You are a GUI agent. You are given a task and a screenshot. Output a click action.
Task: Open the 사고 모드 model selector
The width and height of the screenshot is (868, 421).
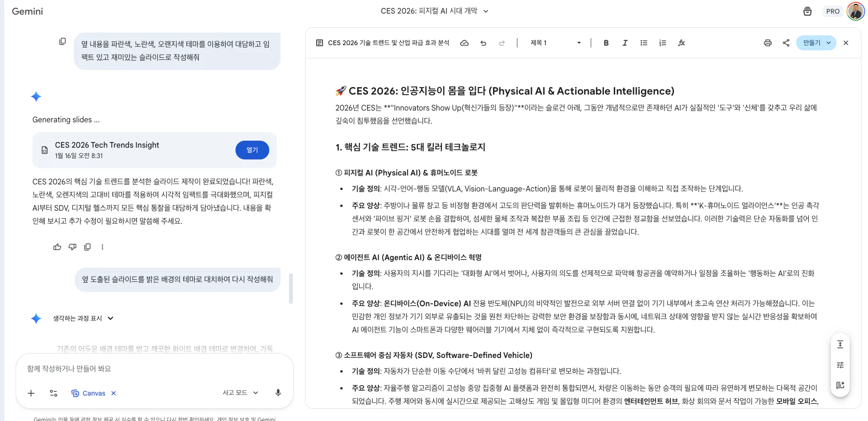click(x=240, y=393)
